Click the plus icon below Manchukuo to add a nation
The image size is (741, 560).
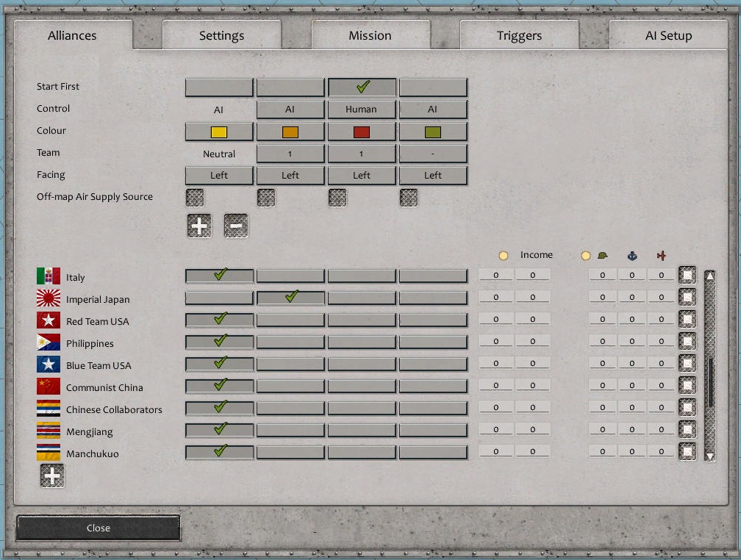pos(51,475)
